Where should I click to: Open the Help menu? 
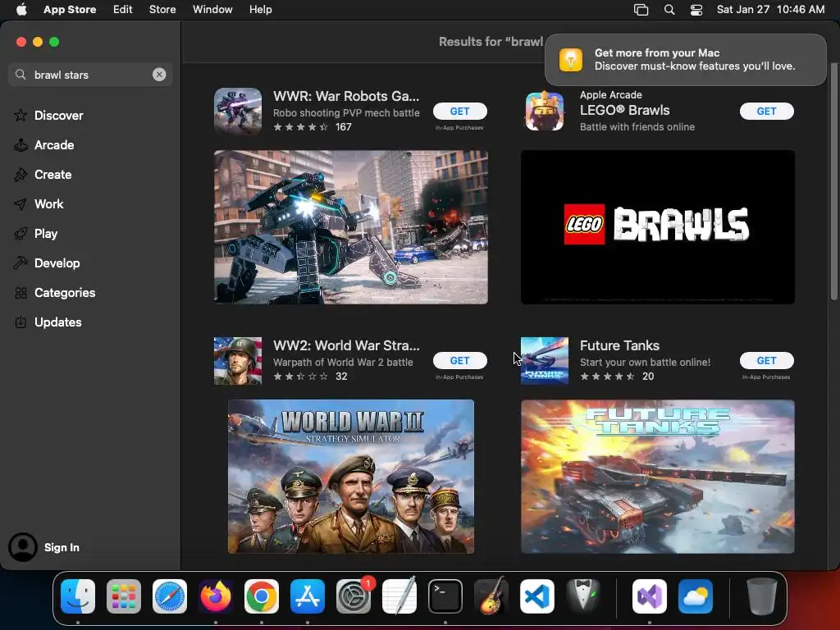pyautogui.click(x=260, y=10)
